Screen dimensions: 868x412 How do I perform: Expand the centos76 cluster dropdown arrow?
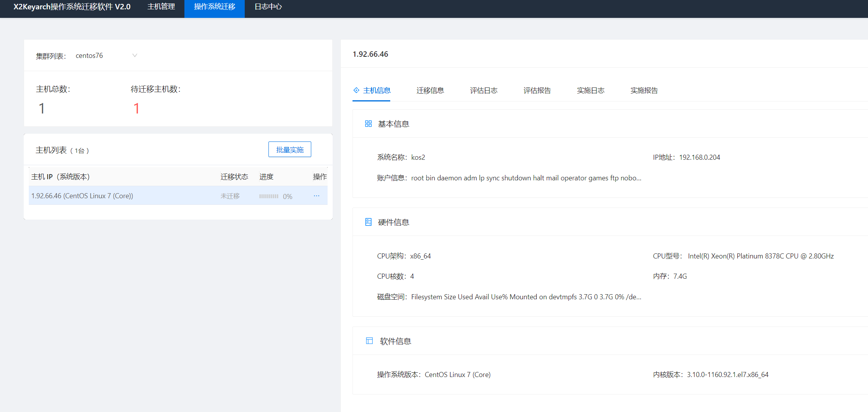135,56
